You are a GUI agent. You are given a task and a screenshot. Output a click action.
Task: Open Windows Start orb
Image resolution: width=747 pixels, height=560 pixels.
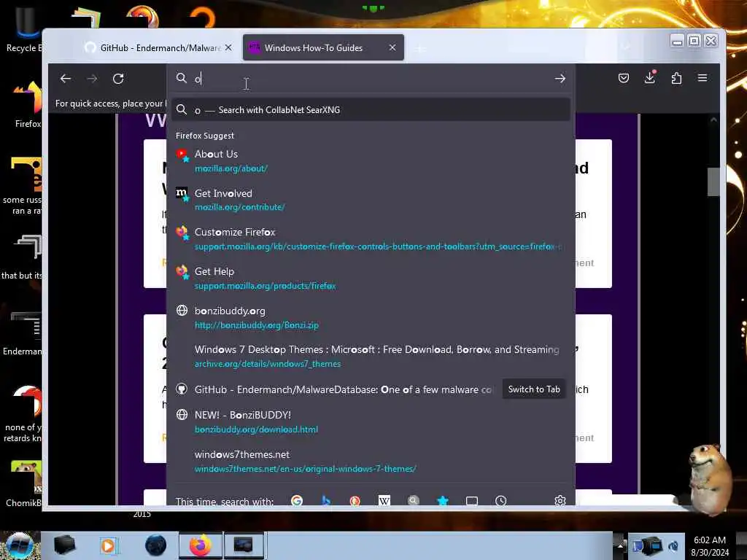pyautogui.click(x=19, y=545)
